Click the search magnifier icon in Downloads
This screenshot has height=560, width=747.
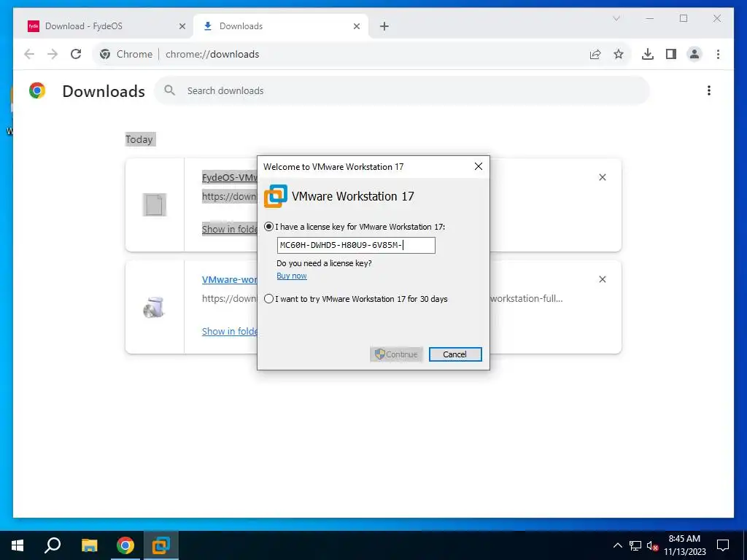169,90
